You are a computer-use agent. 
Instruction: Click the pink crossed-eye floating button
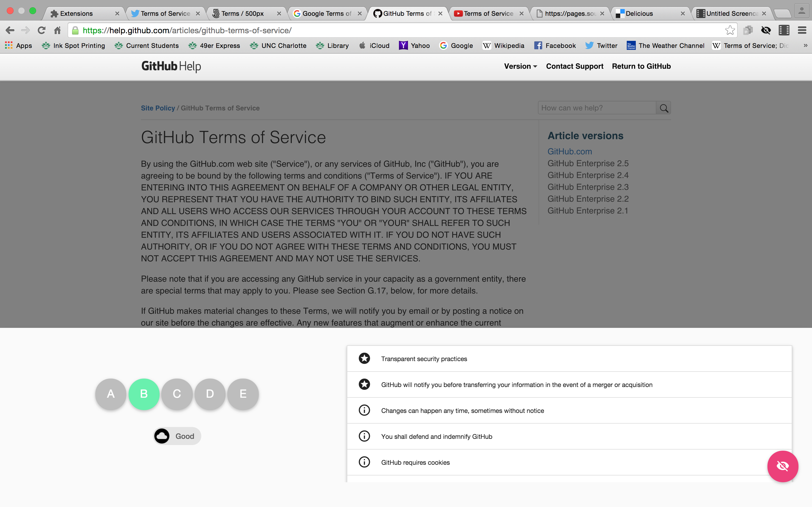[x=782, y=466]
